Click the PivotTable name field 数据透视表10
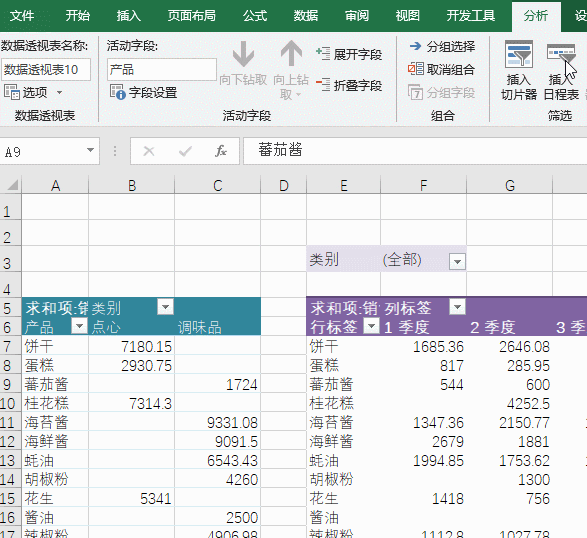Screen dimensions: 587x538 coord(46,70)
